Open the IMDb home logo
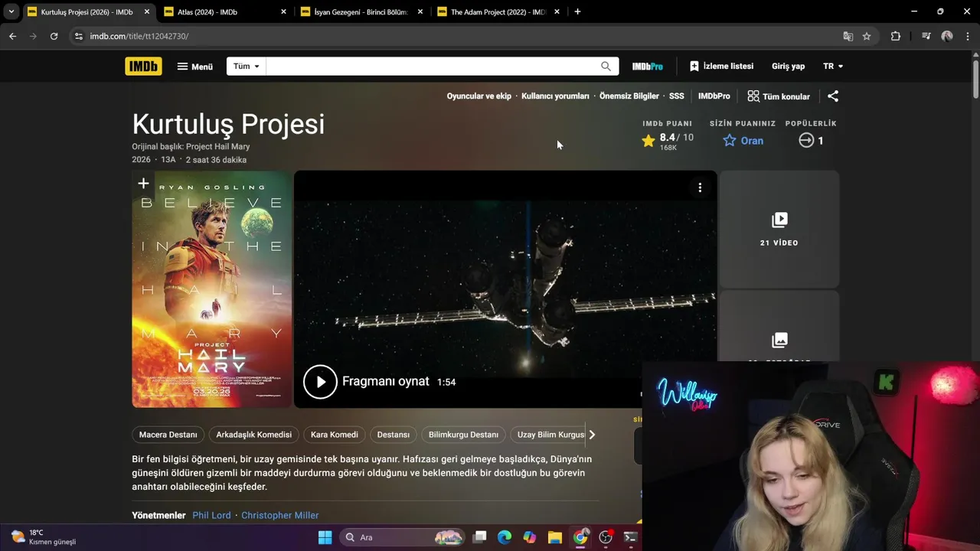Viewport: 980px width, 551px height. coord(143,67)
